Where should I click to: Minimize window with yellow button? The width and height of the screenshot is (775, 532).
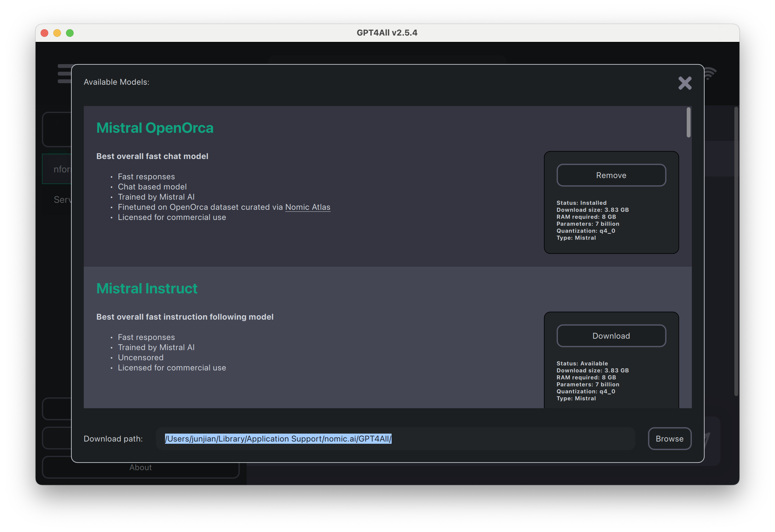57,33
